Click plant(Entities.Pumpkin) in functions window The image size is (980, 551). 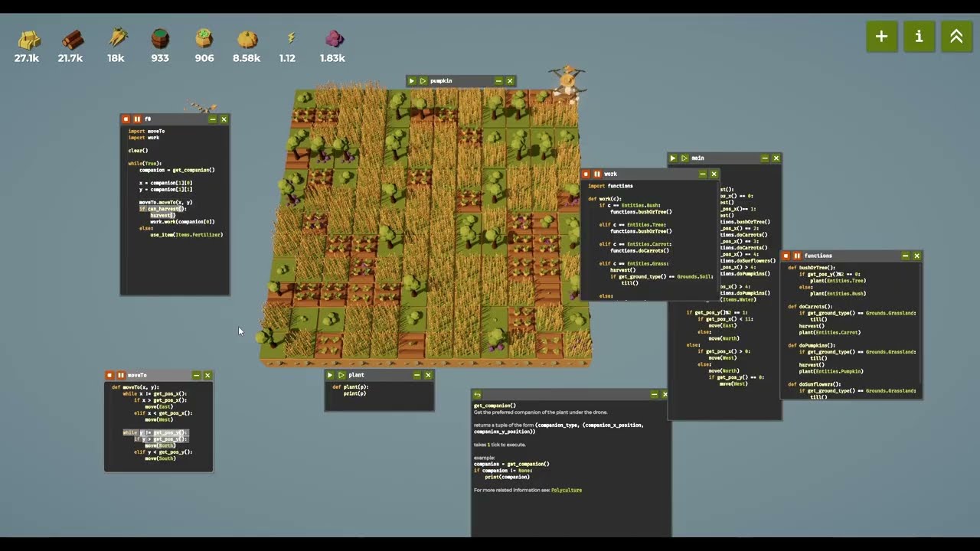click(830, 371)
